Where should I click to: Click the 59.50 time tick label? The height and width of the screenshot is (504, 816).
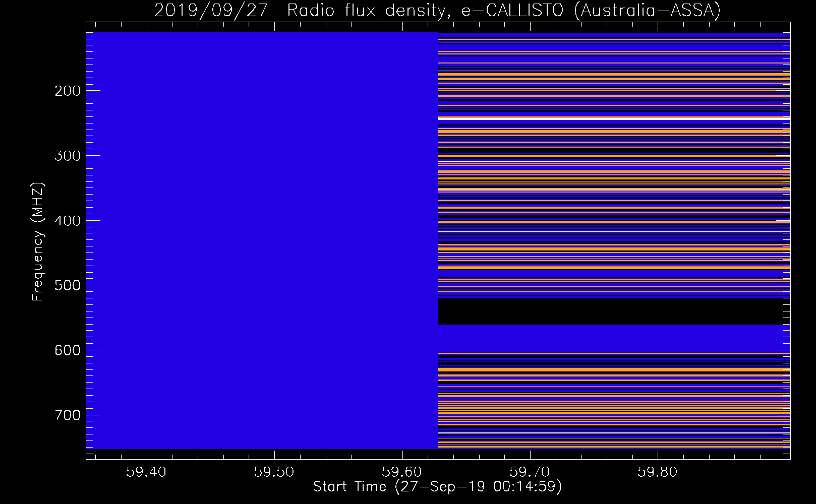tap(274, 472)
